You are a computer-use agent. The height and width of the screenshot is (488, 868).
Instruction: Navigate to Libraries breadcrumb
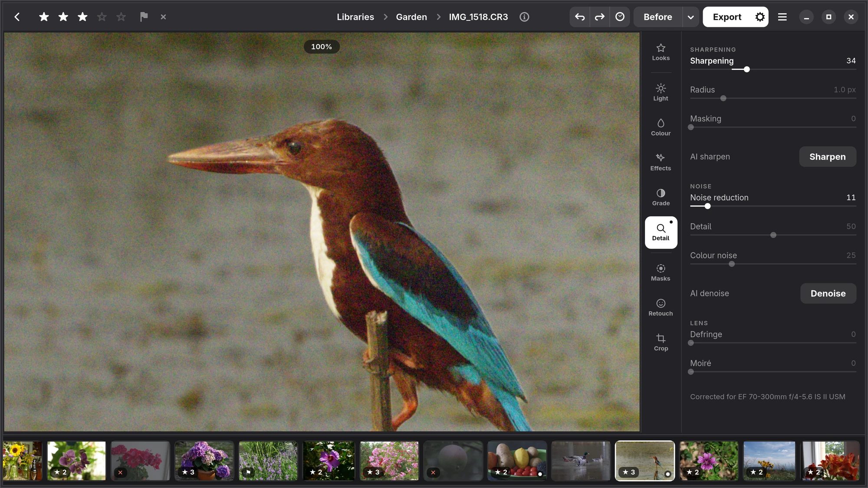[355, 17]
